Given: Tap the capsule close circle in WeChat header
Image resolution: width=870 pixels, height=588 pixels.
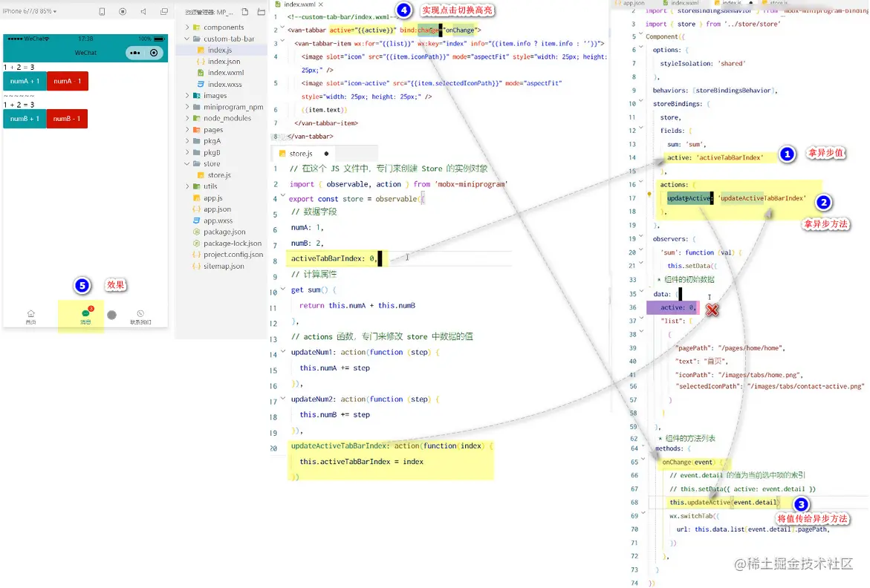Looking at the screenshot, I should [x=154, y=53].
